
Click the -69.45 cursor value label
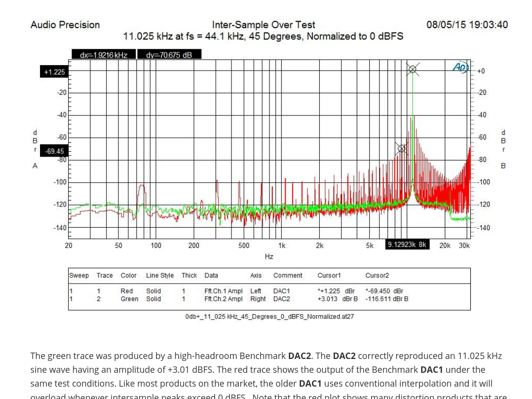coord(54,151)
